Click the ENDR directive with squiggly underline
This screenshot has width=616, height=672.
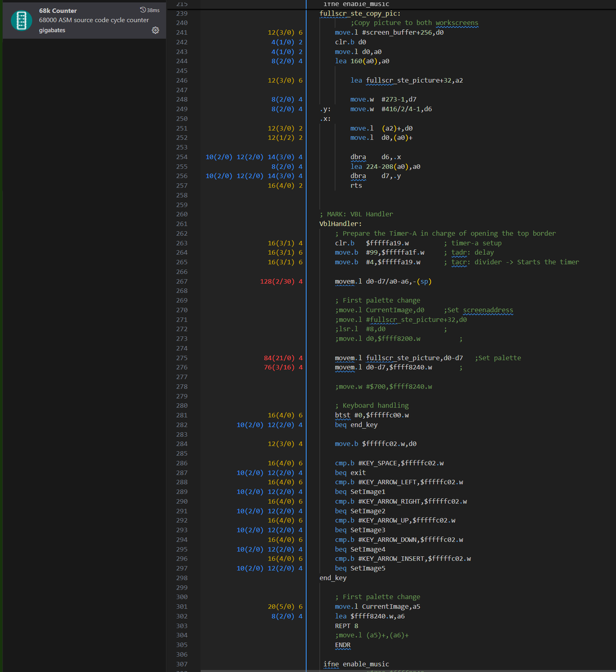(342, 645)
